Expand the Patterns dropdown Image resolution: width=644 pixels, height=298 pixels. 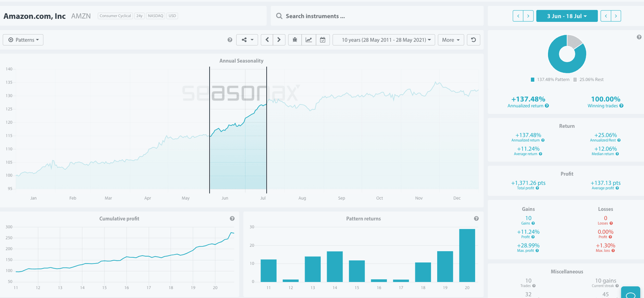coord(23,40)
